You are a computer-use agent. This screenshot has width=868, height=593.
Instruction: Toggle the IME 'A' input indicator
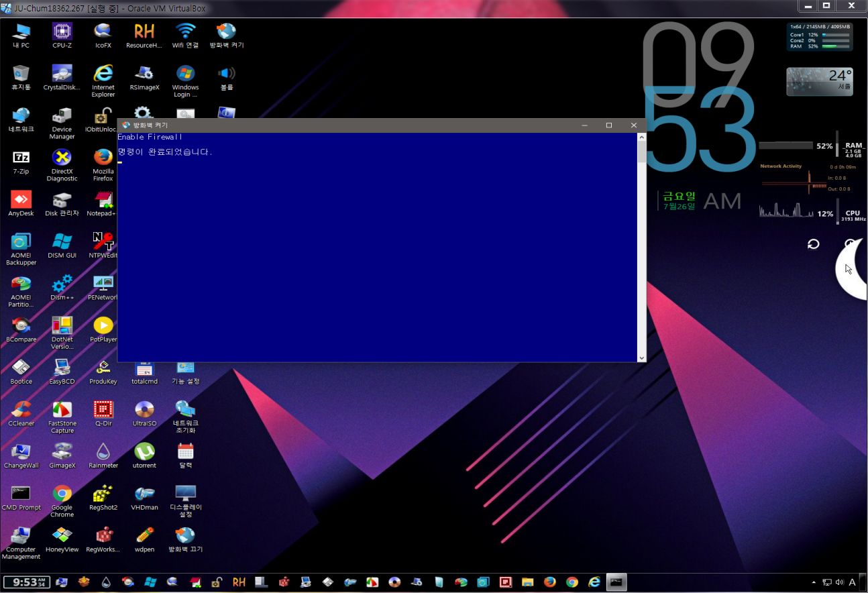(853, 582)
